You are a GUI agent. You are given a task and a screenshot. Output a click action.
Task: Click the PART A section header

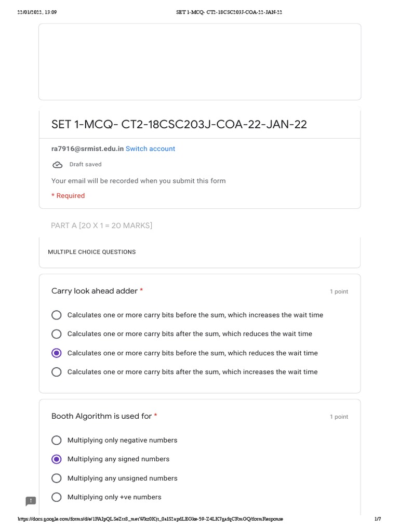click(101, 225)
